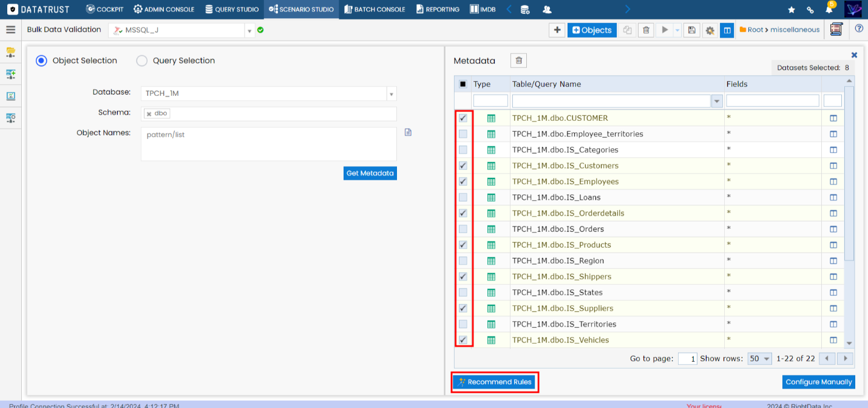868x408 pixels.
Task: Check the TPCH_1M.dbo.IS_Orders checkbox
Action: (x=463, y=229)
